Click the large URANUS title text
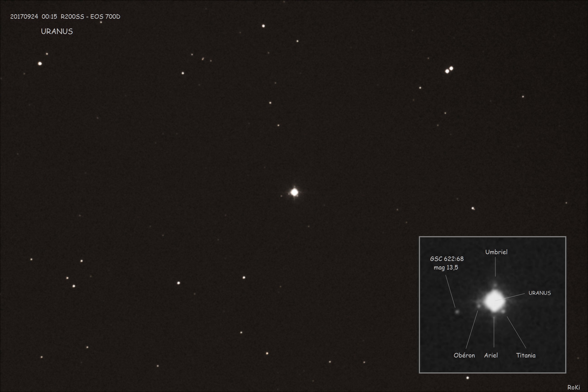Viewport: 588px width, 392px height. (x=57, y=32)
